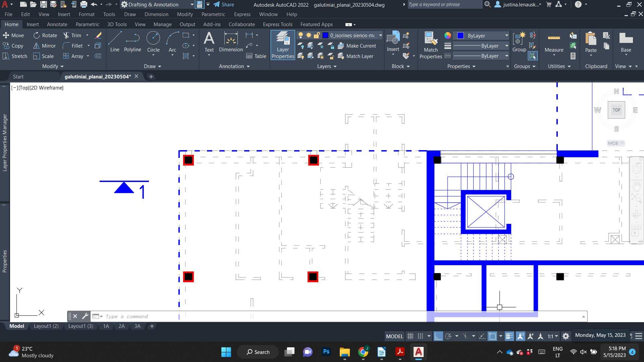Toggle lineweight display in status bar
This screenshot has height=362, width=644.
point(509,336)
